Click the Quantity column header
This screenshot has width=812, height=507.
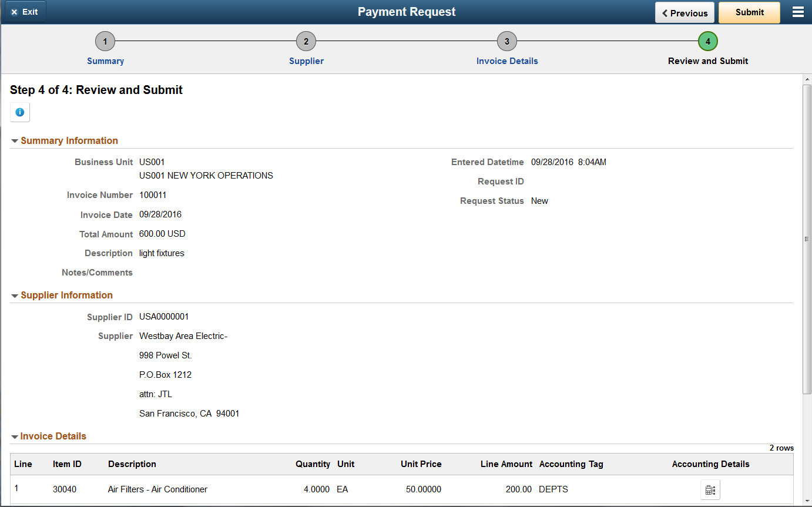tap(313, 464)
